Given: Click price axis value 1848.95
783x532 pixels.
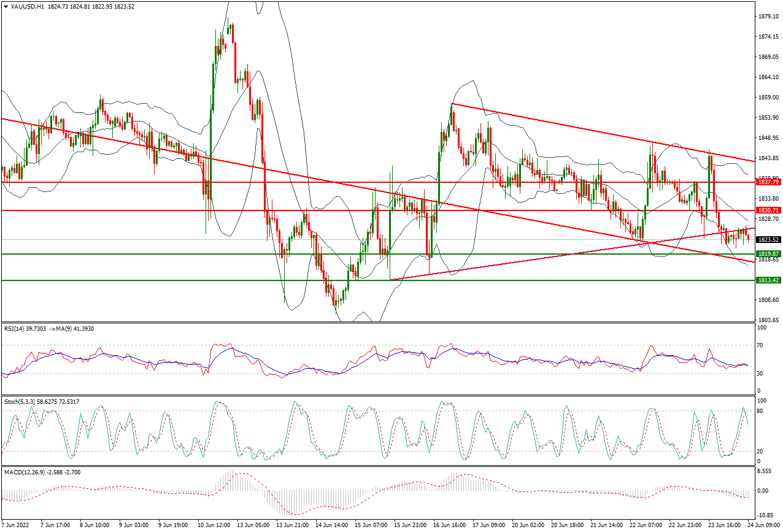Looking at the screenshot, I should [x=768, y=138].
